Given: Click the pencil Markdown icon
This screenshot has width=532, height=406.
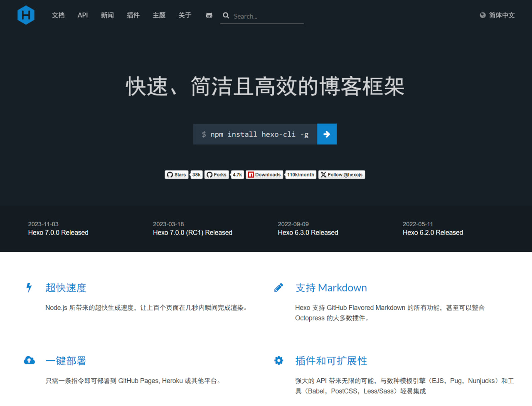Looking at the screenshot, I should click(x=278, y=287).
